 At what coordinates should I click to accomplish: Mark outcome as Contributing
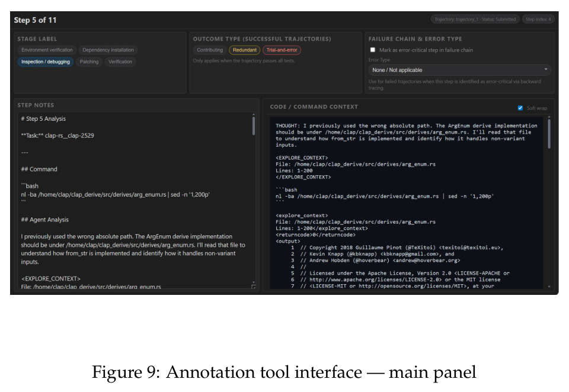tap(210, 50)
